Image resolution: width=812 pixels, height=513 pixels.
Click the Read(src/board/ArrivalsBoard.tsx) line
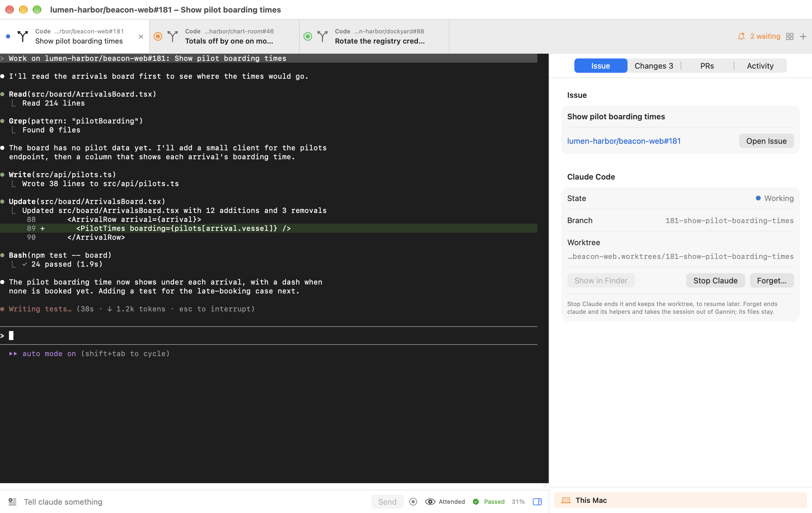click(x=83, y=94)
